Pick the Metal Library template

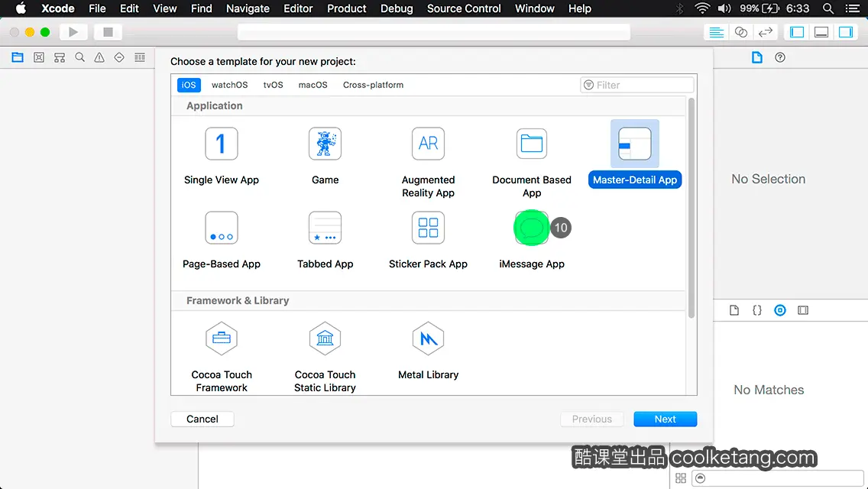(428, 351)
